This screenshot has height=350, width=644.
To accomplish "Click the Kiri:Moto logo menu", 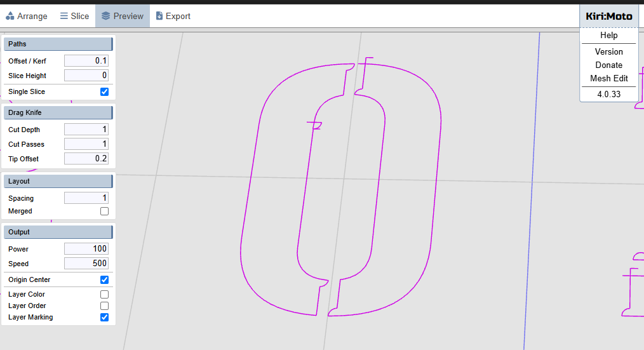I will 608,17.
